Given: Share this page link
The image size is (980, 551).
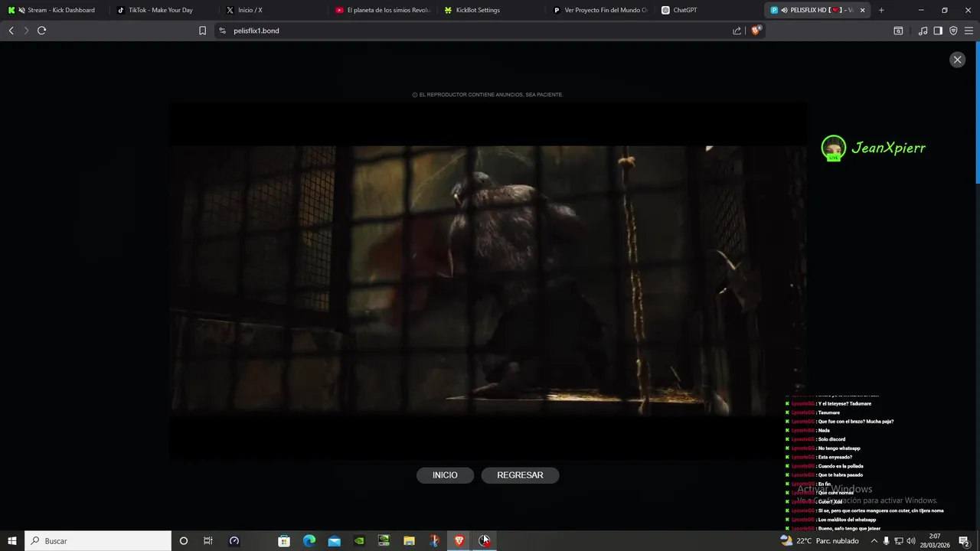Looking at the screenshot, I should point(737,31).
